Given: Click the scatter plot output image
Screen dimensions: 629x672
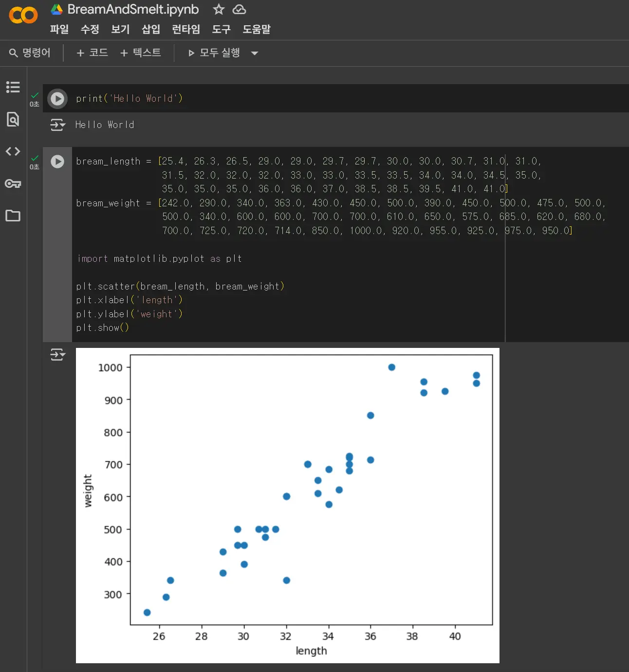Looking at the screenshot, I should [x=288, y=506].
